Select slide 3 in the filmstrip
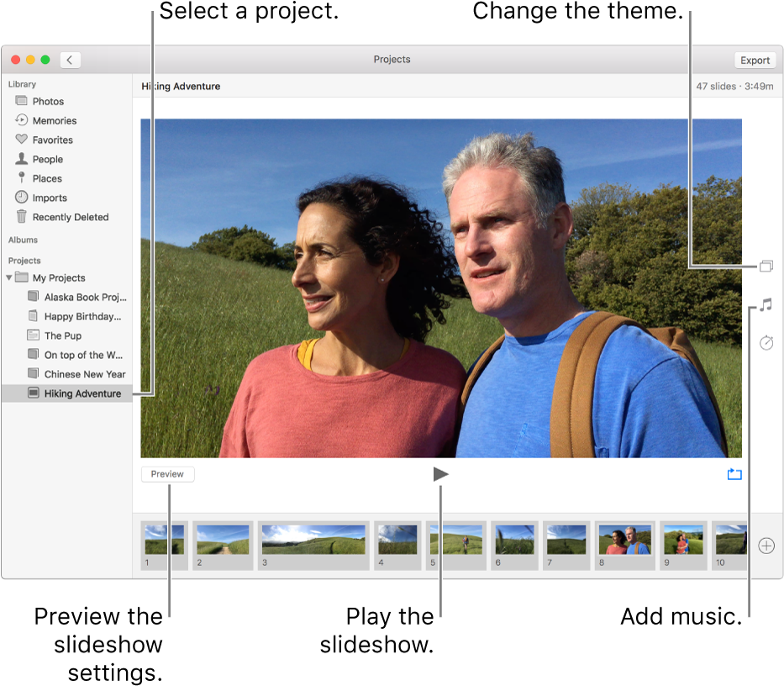Screen dimensions: 784x686 (x=313, y=546)
